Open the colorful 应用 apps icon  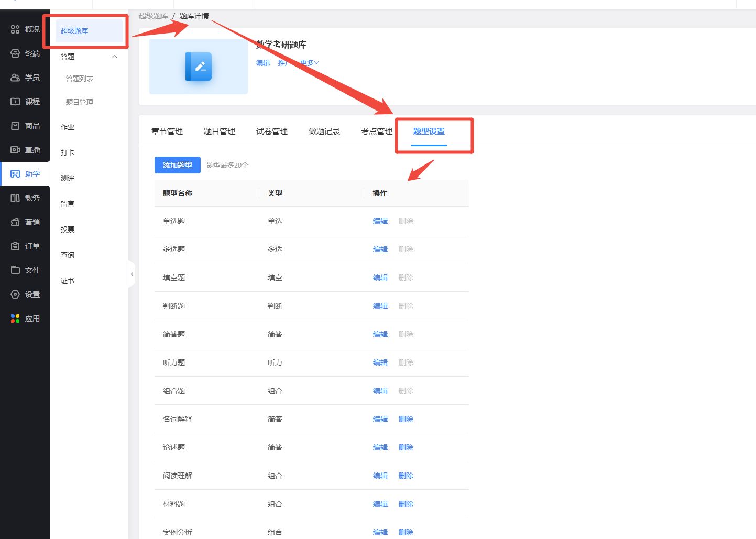point(15,318)
